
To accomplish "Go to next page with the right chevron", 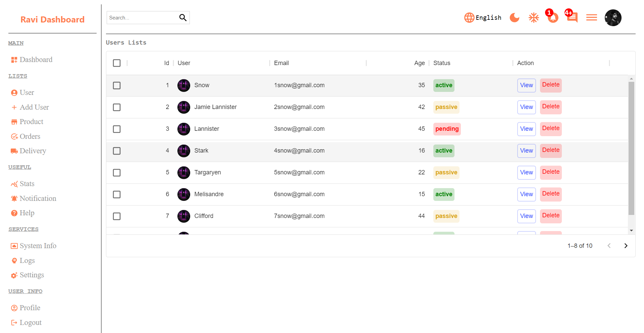I will pyautogui.click(x=626, y=245).
